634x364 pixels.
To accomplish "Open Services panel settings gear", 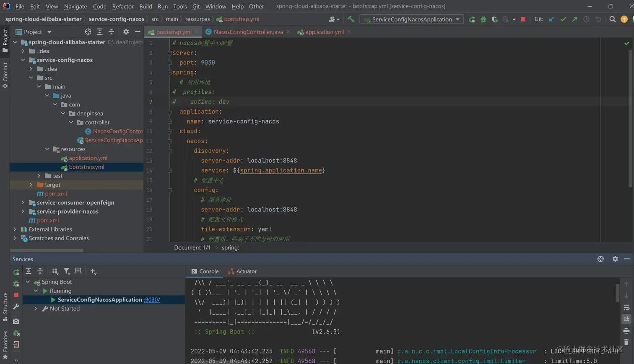I will pyautogui.click(x=615, y=259).
